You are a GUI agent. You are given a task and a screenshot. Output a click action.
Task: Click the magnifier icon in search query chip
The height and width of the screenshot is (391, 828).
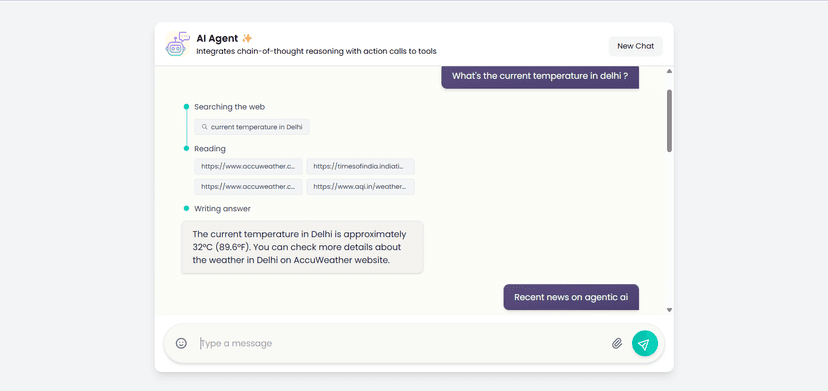pyautogui.click(x=204, y=127)
